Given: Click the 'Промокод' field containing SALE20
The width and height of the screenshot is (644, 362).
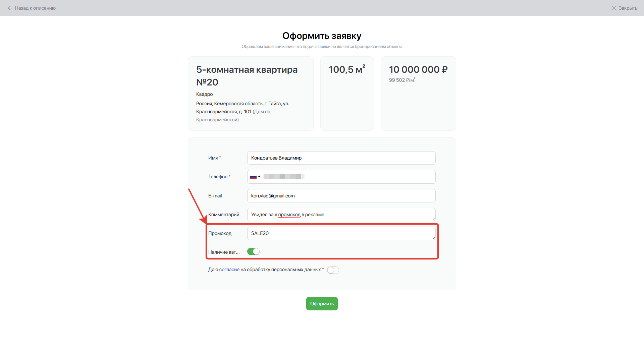Looking at the screenshot, I should click(x=341, y=233).
